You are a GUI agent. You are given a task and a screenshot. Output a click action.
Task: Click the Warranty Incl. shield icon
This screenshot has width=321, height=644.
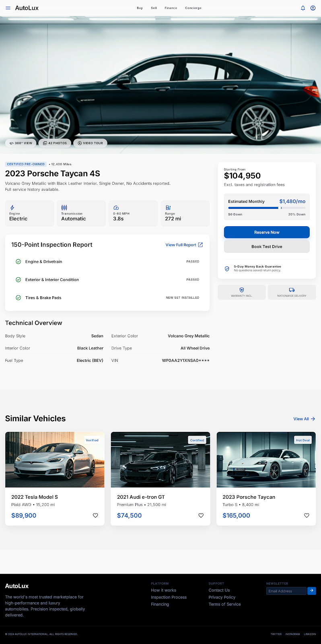[x=242, y=290]
